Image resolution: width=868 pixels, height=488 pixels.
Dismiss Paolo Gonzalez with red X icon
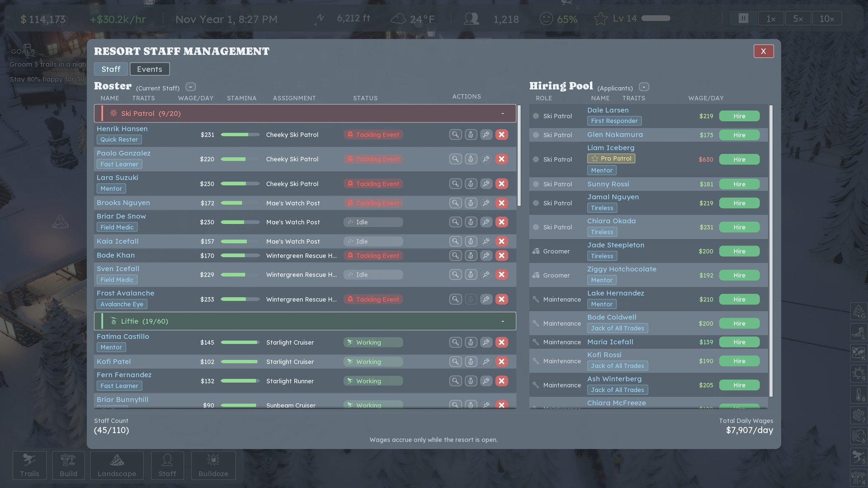[x=501, y=159]
